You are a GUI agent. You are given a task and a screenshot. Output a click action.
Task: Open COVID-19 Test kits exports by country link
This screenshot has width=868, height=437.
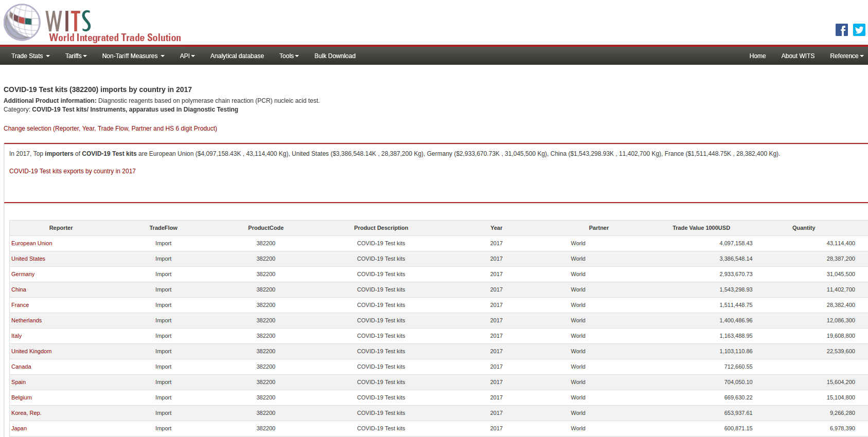click(73, 171)
